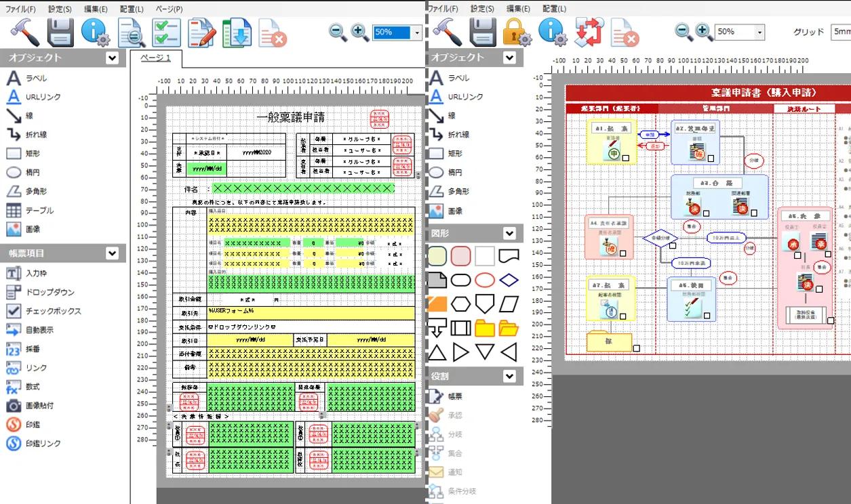Tick the checkbox beside the 申 icon in 起案 node

(625, 158)
